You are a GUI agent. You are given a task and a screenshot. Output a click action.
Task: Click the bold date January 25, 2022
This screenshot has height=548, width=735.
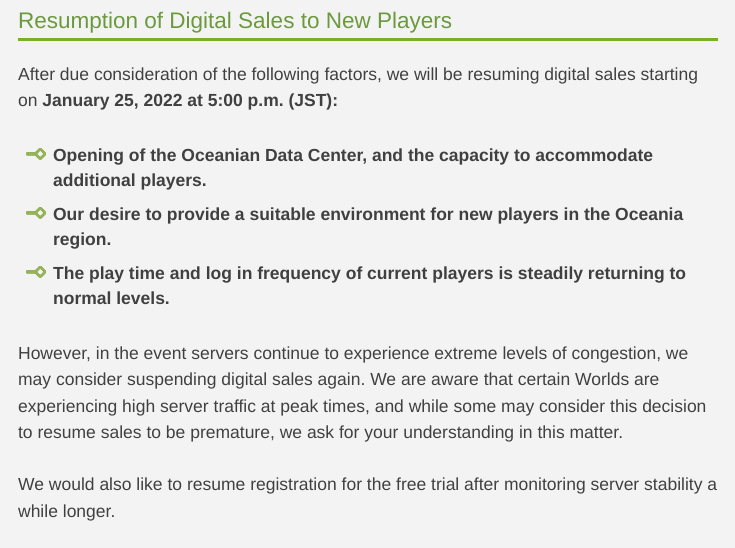tap(112, 100)
